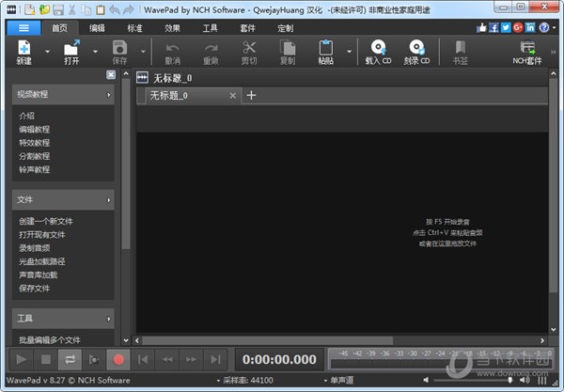Click the 编辑教程 link

35,130
